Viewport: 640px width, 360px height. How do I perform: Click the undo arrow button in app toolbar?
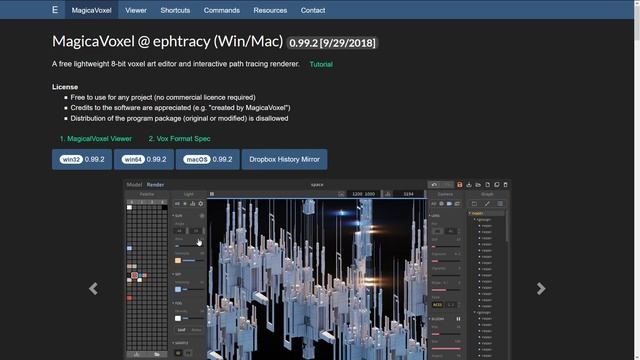[434, 185]
